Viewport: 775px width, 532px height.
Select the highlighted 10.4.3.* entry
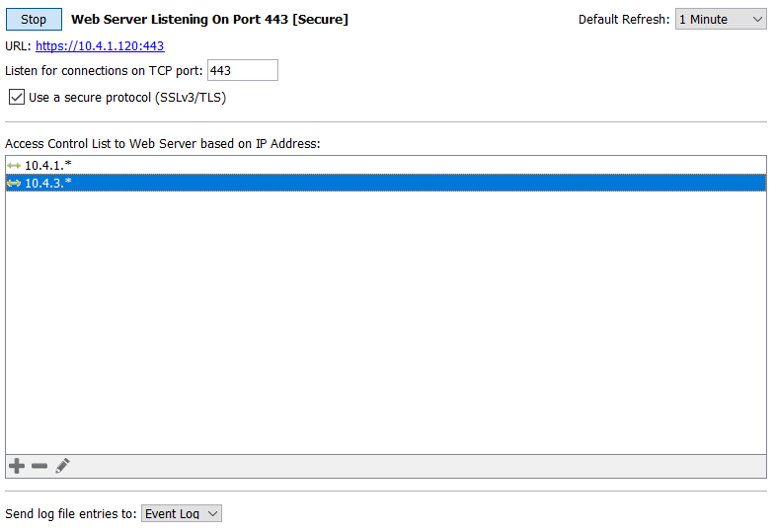[385, 183]
